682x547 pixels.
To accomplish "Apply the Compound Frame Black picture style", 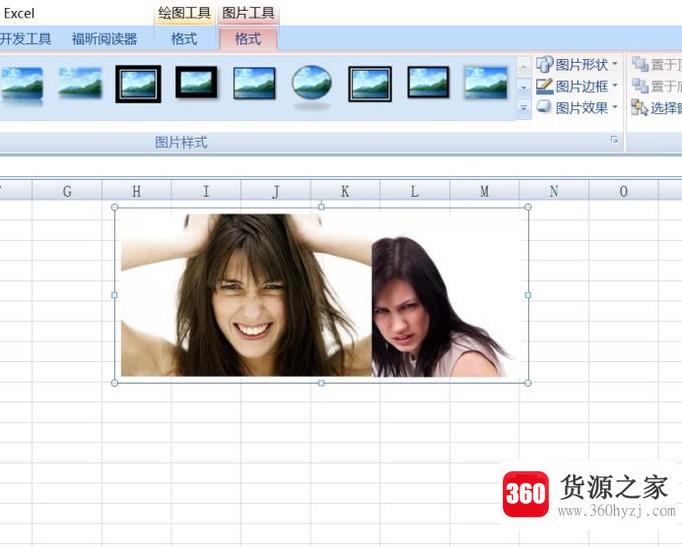I will (370, 83).
